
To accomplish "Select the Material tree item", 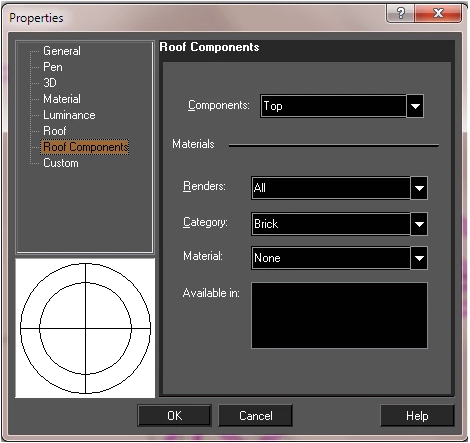I will [62, 99].
